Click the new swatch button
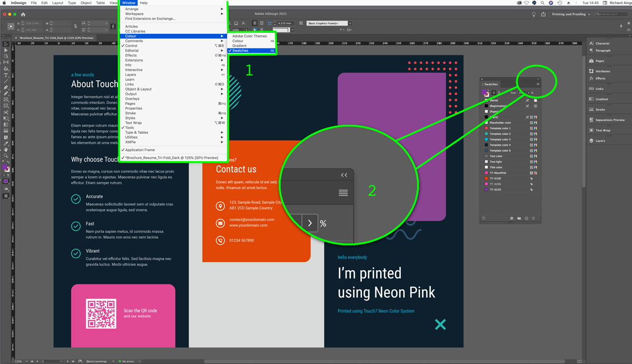Screen dimensions: 632x364 (526, 218)
